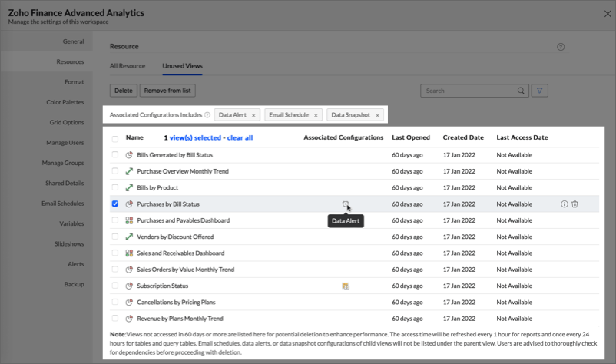616x364 pixels.
Task: Open Manage Users section
Action: (x=46, y=143)
